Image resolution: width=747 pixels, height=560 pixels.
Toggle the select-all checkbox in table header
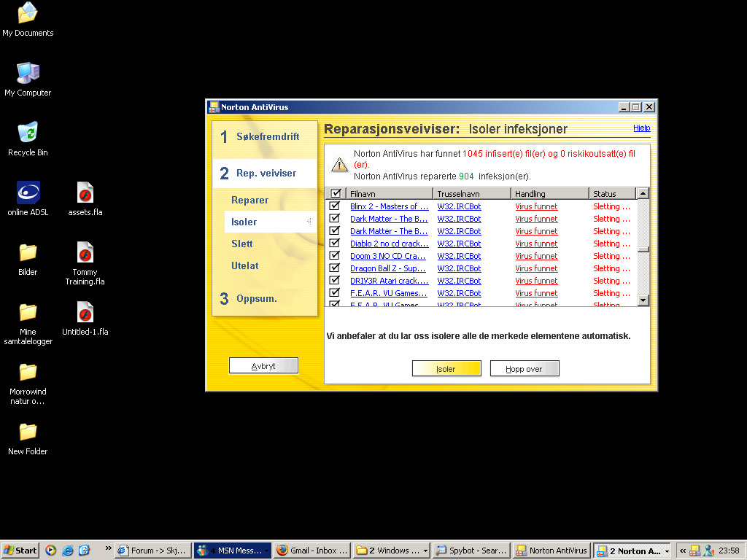[x=336, y=193]
